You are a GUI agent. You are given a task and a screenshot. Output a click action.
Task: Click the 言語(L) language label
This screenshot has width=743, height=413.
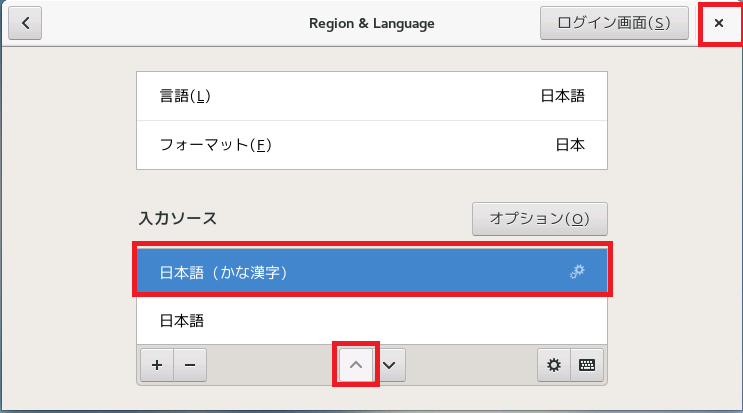(x=185, y=96)
